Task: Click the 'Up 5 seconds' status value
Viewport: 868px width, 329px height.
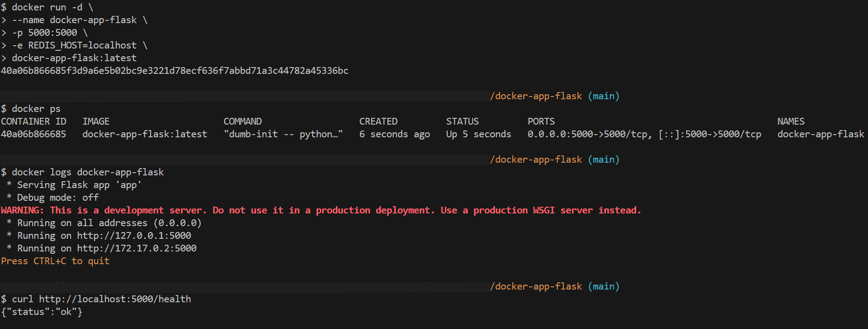Action: (479, 134)
